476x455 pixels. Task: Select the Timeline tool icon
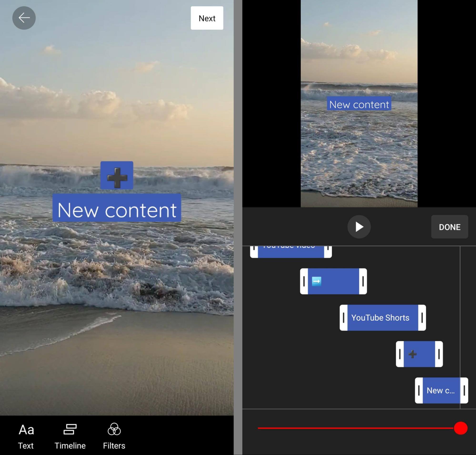(x=70, y=427)
